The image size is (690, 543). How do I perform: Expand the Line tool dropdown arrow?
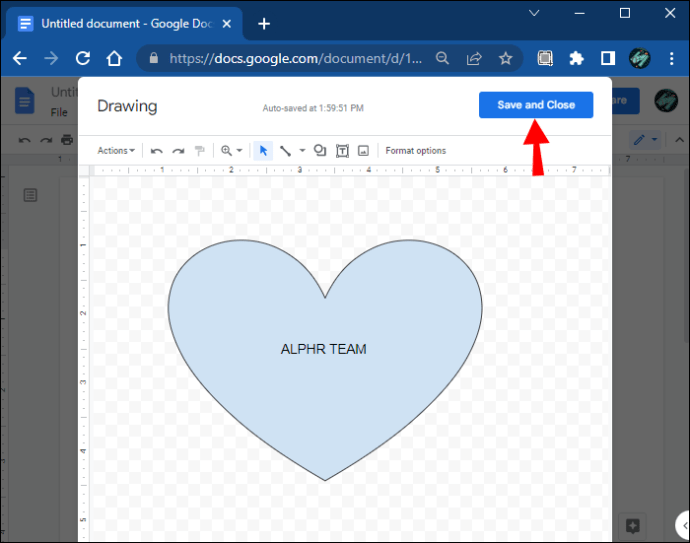click(x=302, y=150)
